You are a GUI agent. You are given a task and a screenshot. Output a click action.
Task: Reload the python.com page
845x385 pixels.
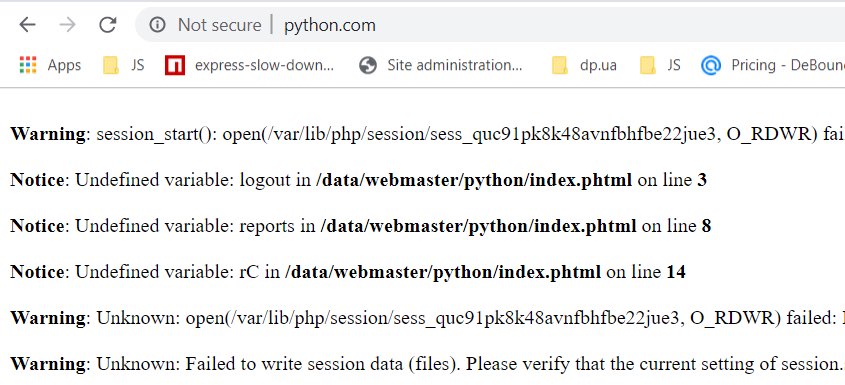[x=108, y=24]
